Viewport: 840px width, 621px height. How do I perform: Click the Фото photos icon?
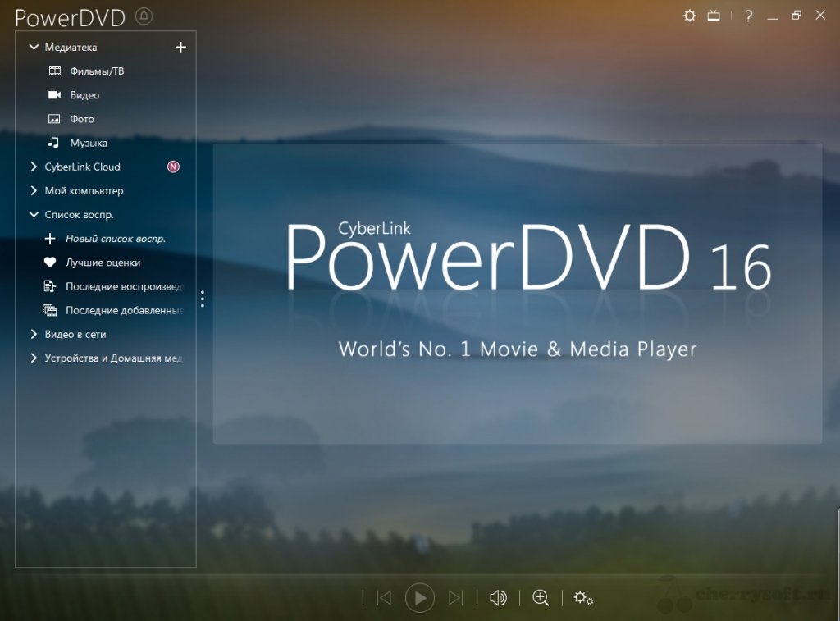click(54, 118)
